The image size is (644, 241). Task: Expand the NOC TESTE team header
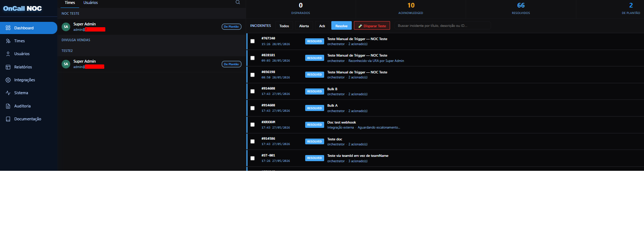152,13
